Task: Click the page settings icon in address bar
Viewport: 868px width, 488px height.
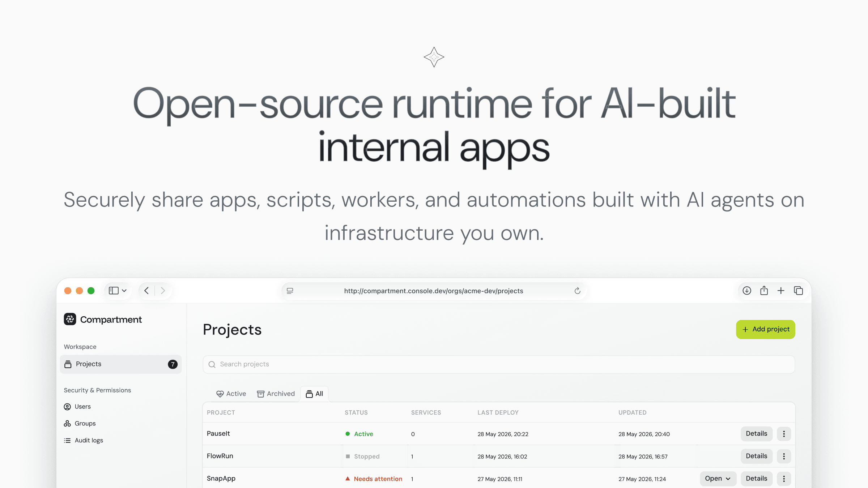Action: [x=290, y=291]
